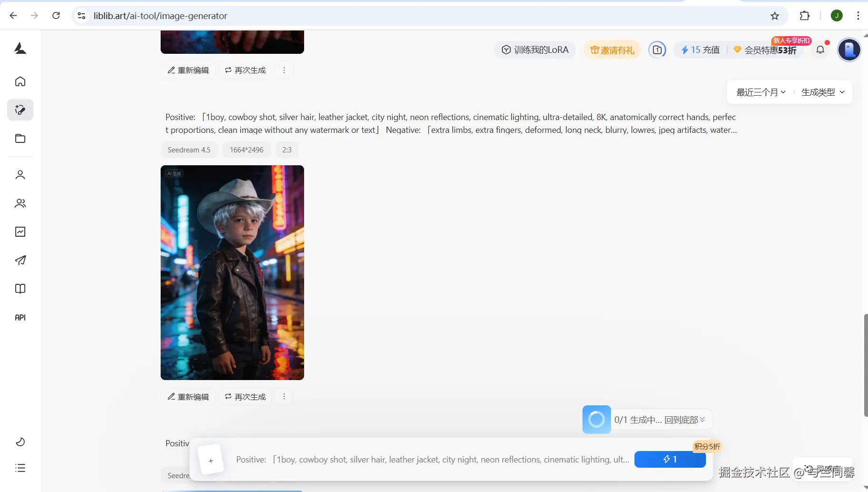
Task: Open the API entry in the sidebar
Action: point(20,318)
